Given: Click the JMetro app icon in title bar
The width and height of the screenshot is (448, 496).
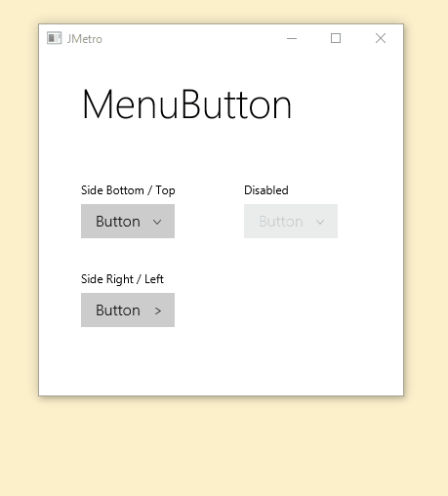Looking at the screenshot, I should pyautogui.click(x=54, y=38).
